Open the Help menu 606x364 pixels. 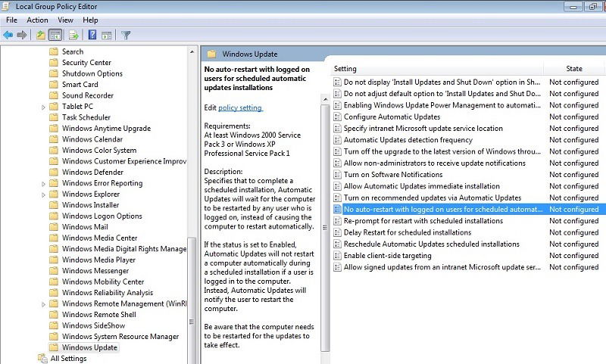click(90, 20)
